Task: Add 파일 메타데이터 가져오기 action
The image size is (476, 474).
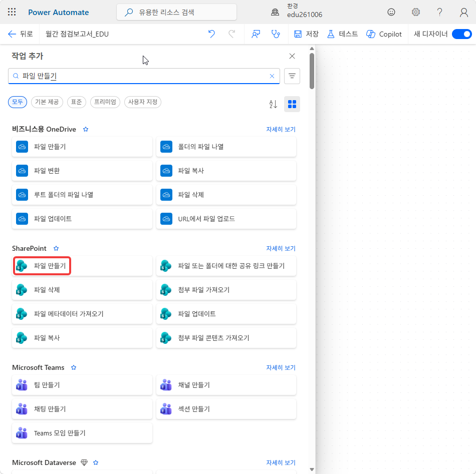Action: pyautogui.click(x=82, y=314)
